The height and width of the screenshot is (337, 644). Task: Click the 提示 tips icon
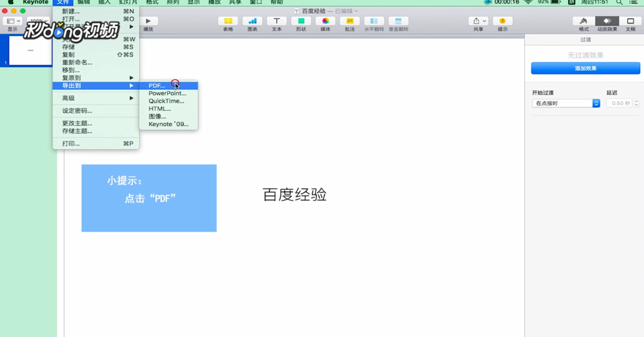[502, 21]
